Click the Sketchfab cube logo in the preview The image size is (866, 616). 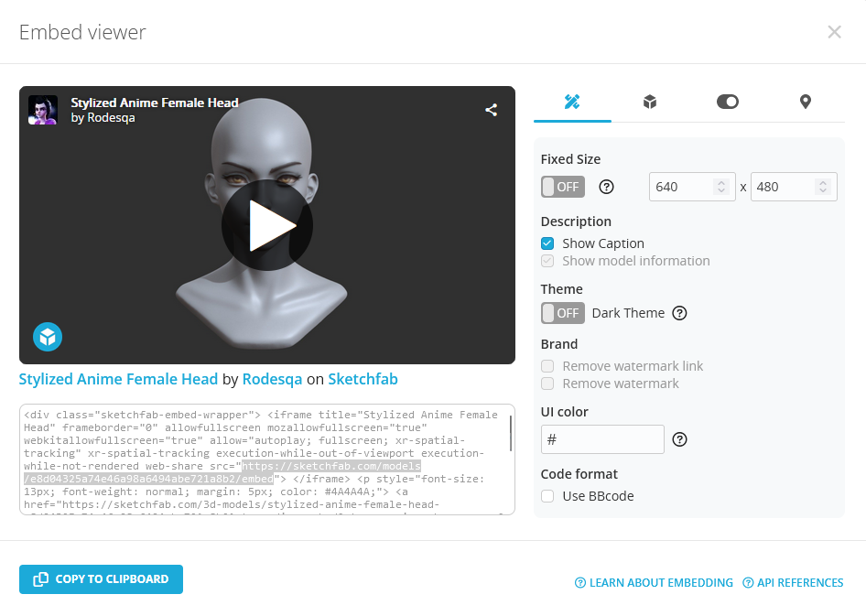[x=48, y=337]
